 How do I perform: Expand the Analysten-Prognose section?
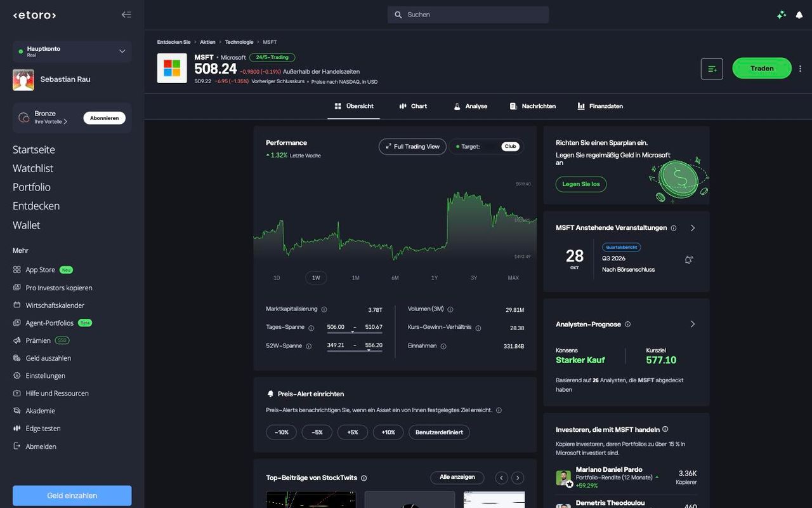(692, 324)
